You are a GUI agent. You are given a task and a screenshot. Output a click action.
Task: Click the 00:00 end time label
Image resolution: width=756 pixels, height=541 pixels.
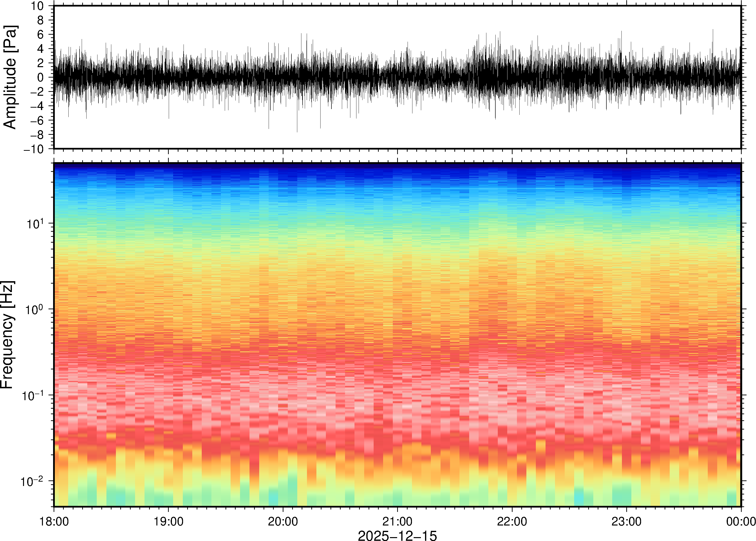[x=741, y=521]
